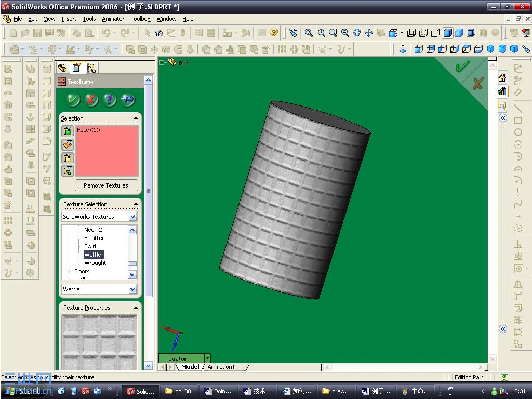Open the SolidWorks Textures dropdown
The height and width of the screenshot is (399, 532).
point(133,217)
